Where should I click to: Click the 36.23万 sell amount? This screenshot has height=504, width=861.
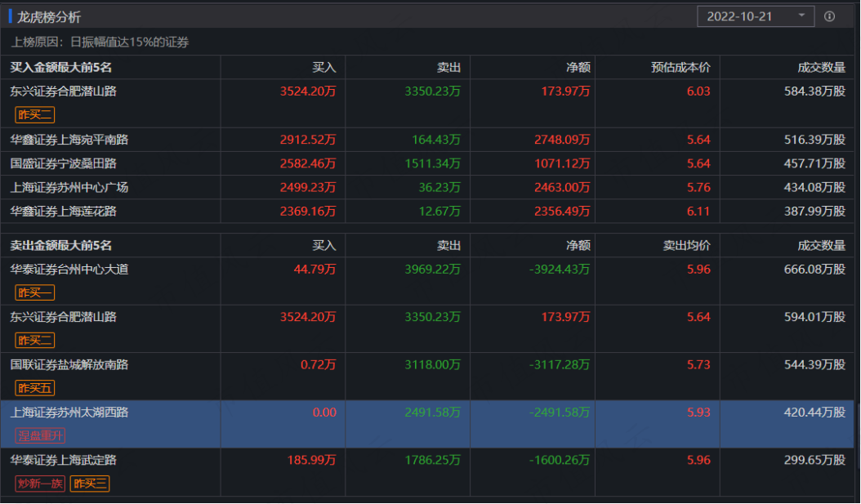click(x=439, y=187)
